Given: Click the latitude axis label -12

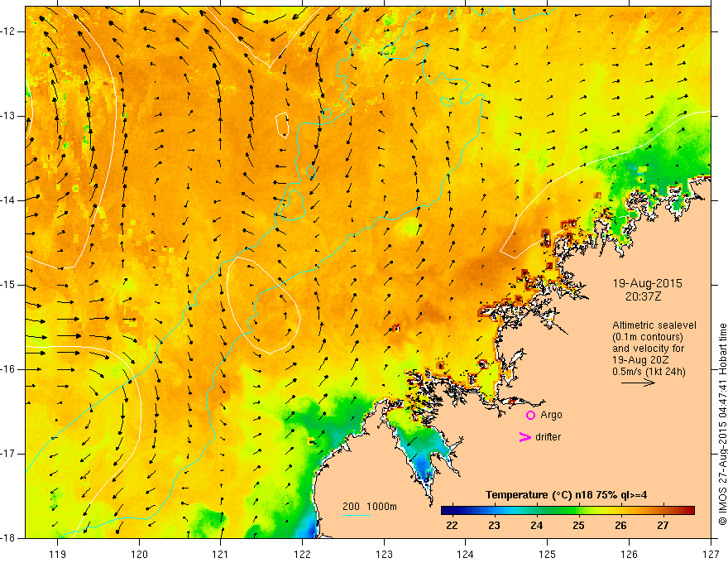Looking at the screenshot, I should coord(8,31).
